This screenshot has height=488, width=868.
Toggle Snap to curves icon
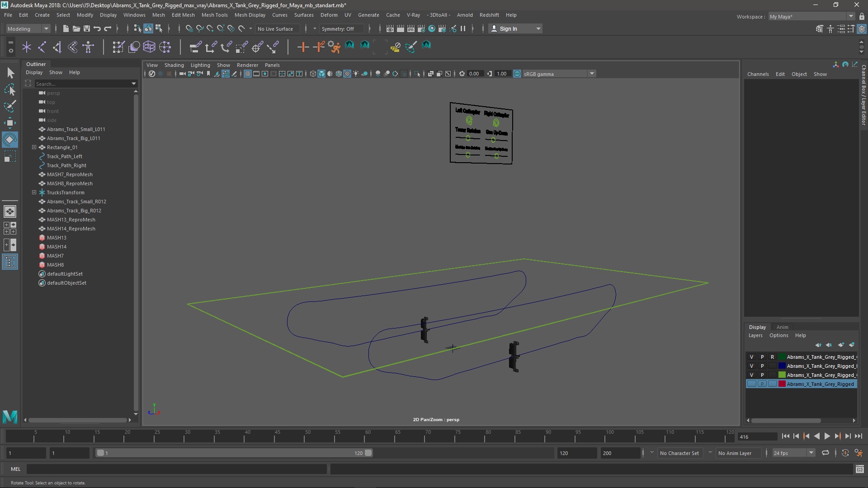click(199, 28)
